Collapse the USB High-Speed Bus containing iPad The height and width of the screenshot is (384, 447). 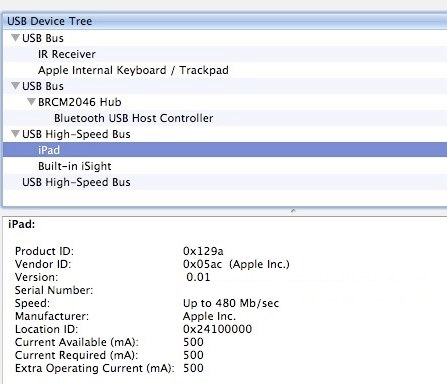click(15, 134)
